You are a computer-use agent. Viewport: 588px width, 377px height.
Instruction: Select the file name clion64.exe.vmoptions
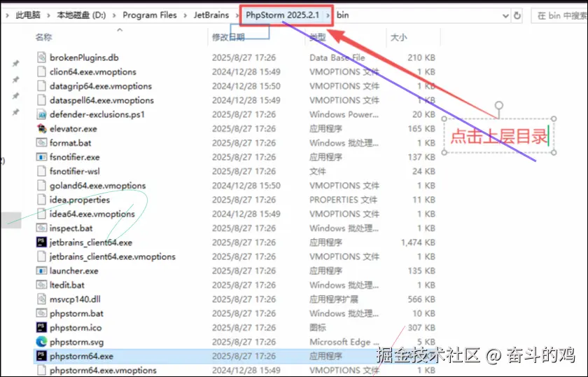93,71
